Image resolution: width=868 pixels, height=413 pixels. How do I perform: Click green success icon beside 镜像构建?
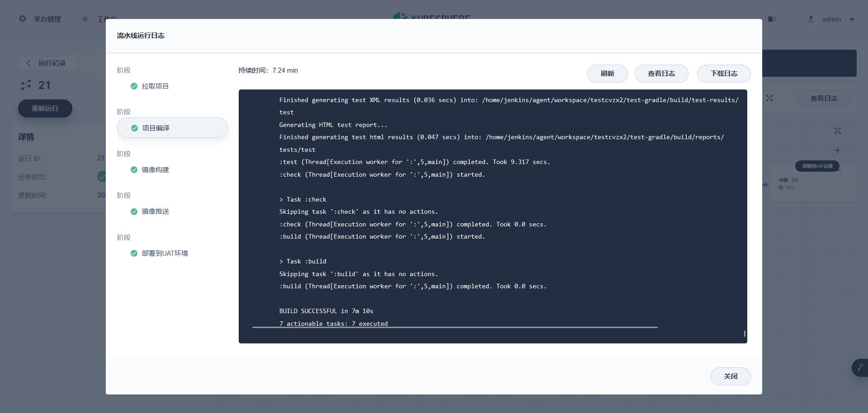click(134, 170)
